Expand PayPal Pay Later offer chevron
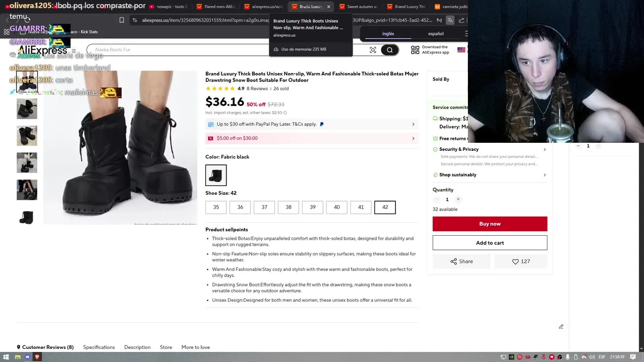This screenshot has height=362, width=644. click(x=413, y=124)
